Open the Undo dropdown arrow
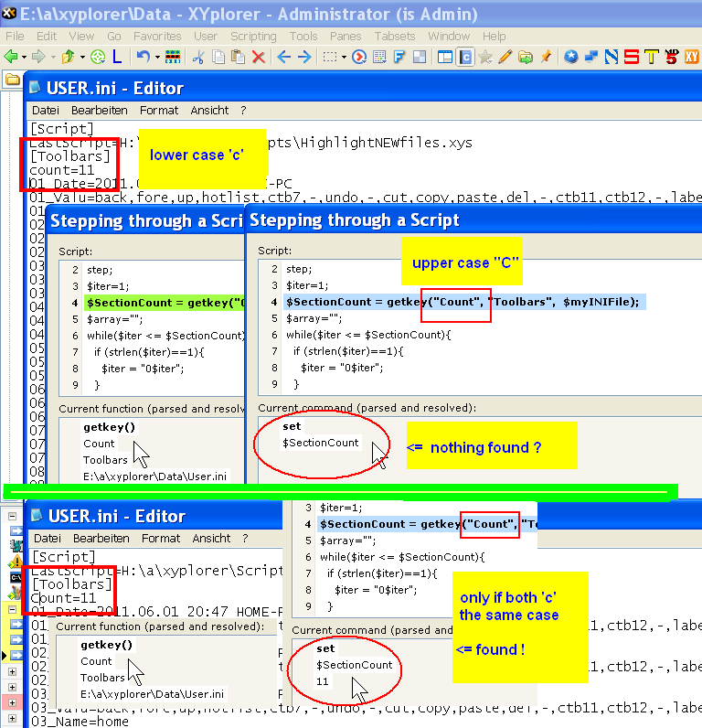Screen dimensions: 702x728 point(157,58)
